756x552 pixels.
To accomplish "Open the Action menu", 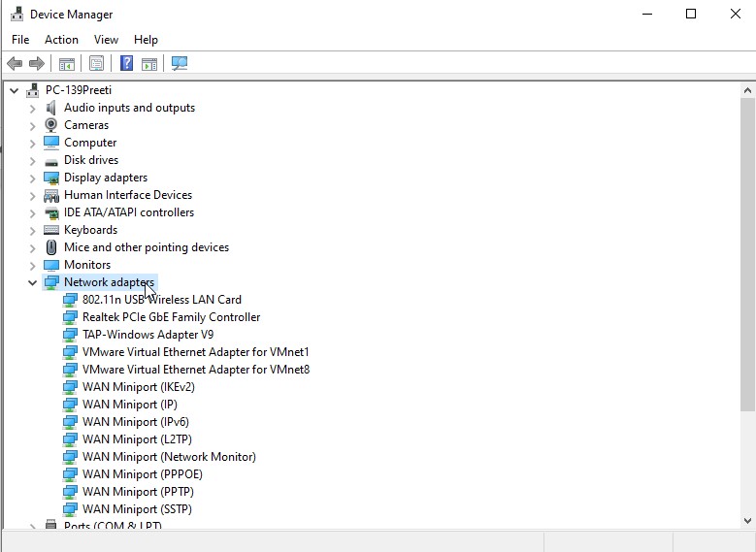I will pos(61,40).
